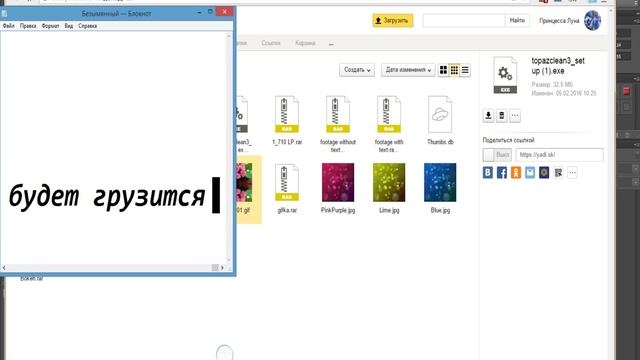640x360 pixels.
Task: Share via VKontakte icon
Action: (488, 173)
